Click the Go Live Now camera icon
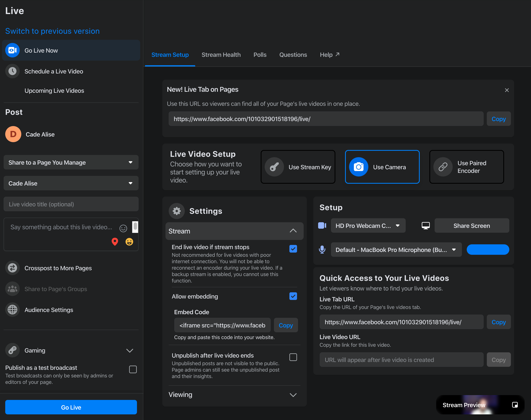This screenshot has height=420, width=531. click(x=12, y=50)
